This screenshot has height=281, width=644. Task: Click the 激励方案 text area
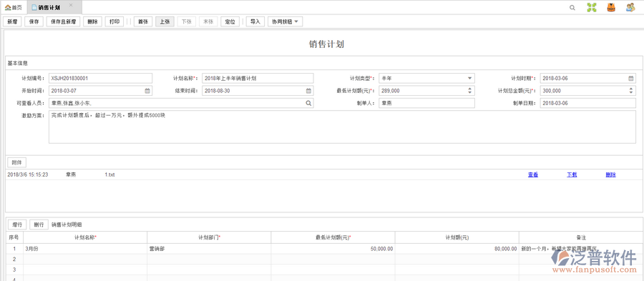point(342,127)
